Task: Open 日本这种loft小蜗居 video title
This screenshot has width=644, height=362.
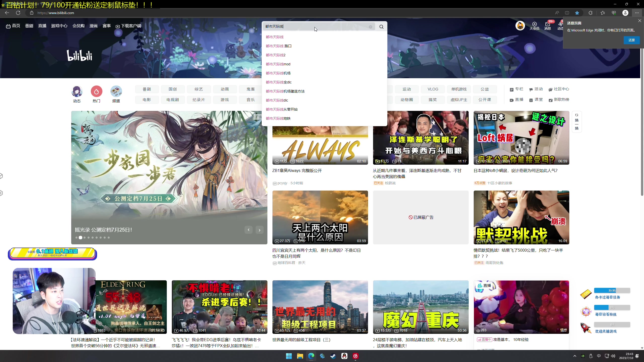Action: point(515,171)
